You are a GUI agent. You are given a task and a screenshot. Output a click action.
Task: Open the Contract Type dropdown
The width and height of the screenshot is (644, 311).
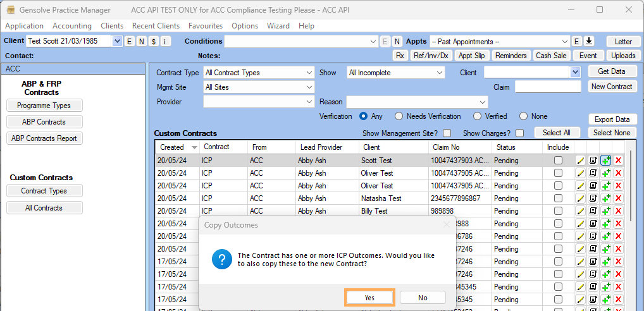(310, 73)
